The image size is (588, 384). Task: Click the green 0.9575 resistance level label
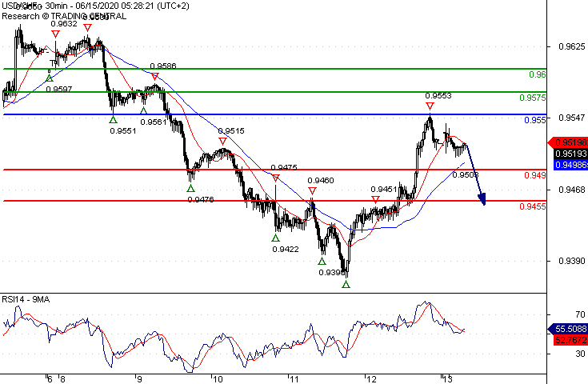[x=533, y=98]
